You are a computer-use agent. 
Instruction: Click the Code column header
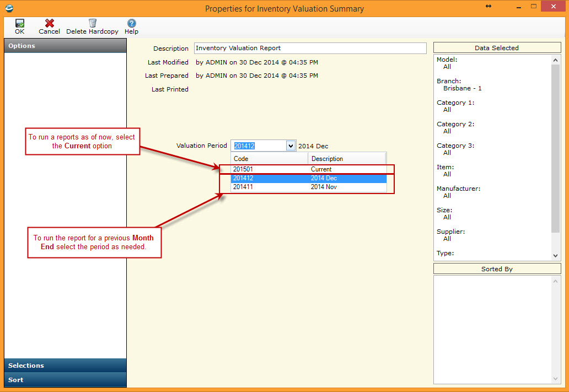click(270, 159)
